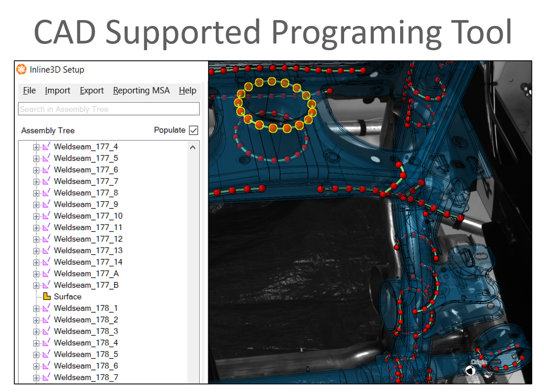Toggle the Populate checkbox
Screen dimensions: 544x392
(194, 130)
